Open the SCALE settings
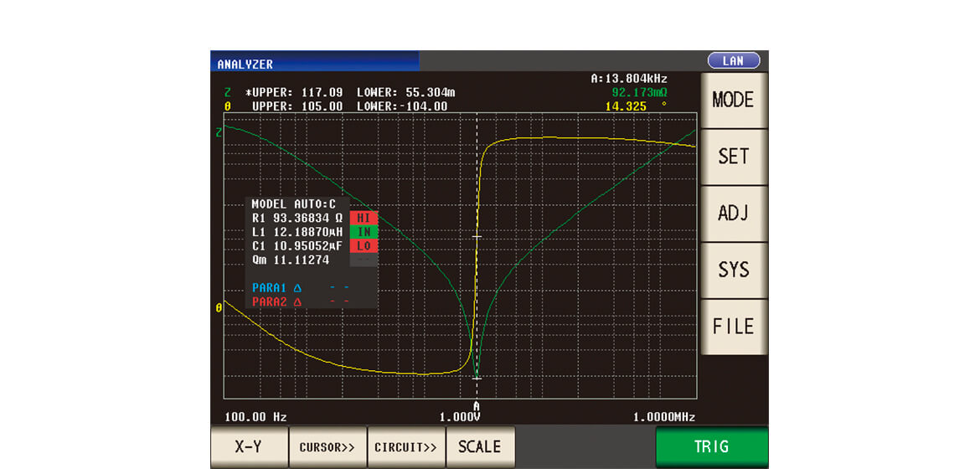The height and width of the screenshot is (469, 980). 480,446
